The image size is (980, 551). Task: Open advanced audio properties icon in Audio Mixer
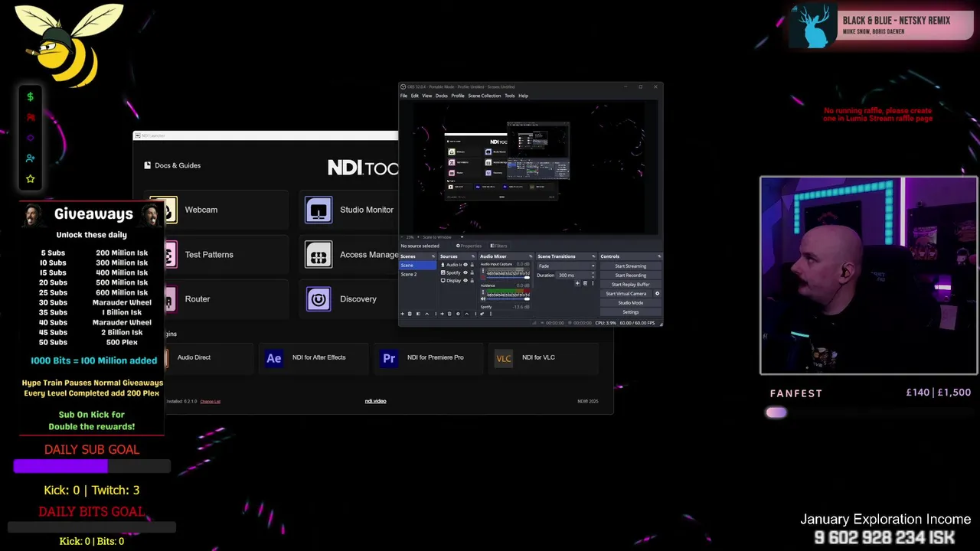click(482, 314)
